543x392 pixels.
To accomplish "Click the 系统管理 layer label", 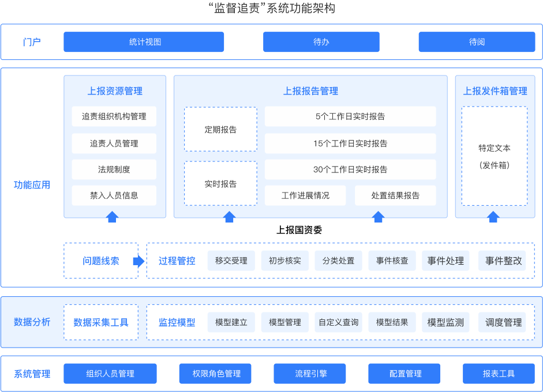I will point(32,374).
